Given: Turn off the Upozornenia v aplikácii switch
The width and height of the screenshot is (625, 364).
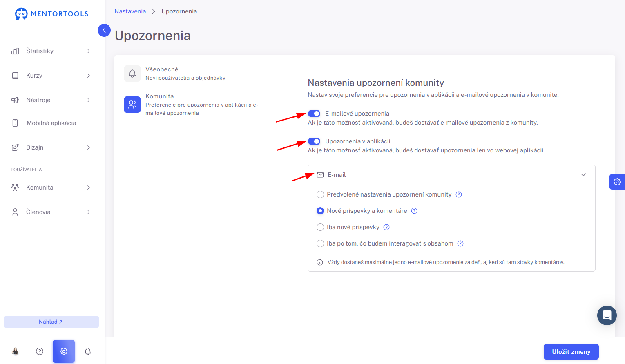Looking at the screenshot, I should (x=314, y=141).
